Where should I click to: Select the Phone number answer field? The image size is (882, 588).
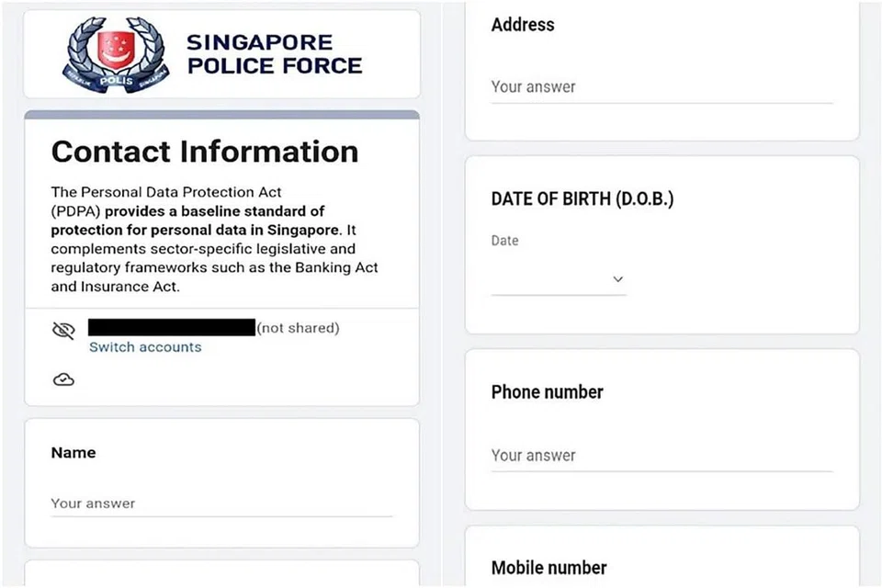[661, 455]
